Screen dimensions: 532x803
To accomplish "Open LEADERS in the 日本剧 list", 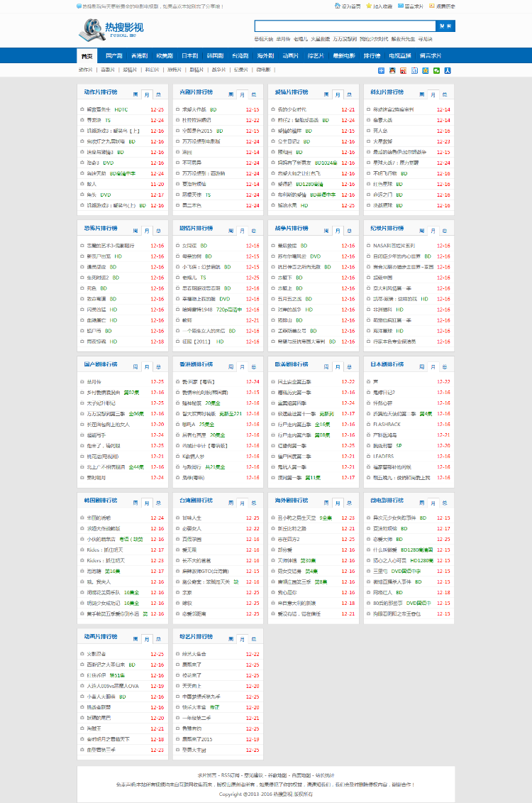I will (x=383, y=457).
